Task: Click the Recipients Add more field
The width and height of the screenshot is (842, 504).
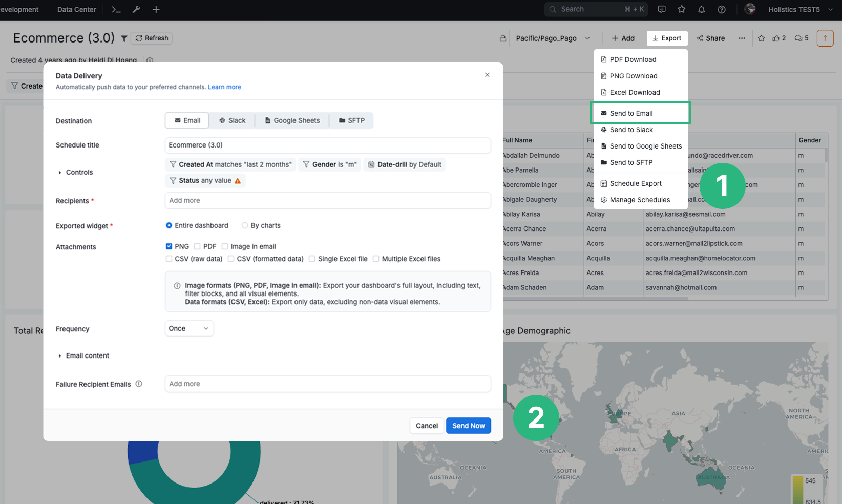Action: tap(327, 200)
